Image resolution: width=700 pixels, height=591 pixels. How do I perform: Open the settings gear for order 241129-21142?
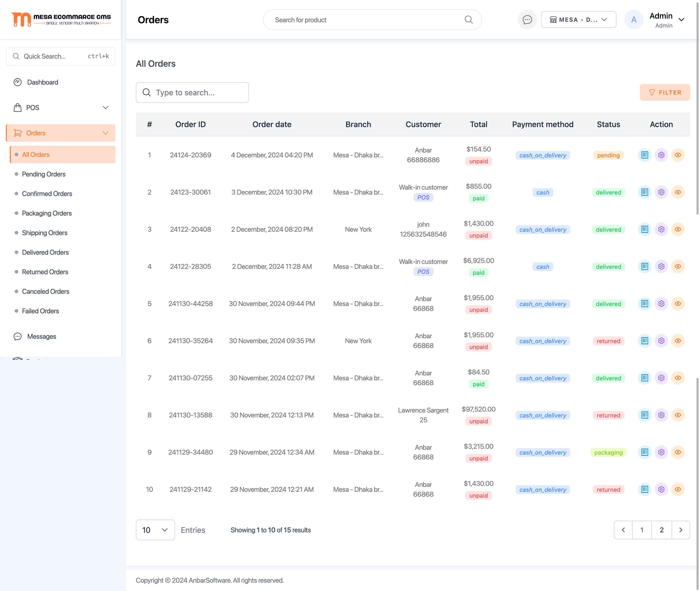661,490
